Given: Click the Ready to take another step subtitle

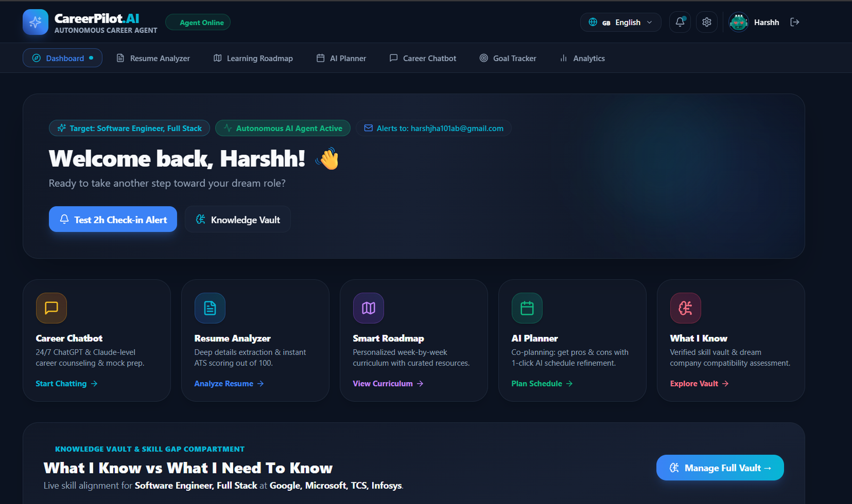Looking at the screenshot, I should (x=167, y=183).
